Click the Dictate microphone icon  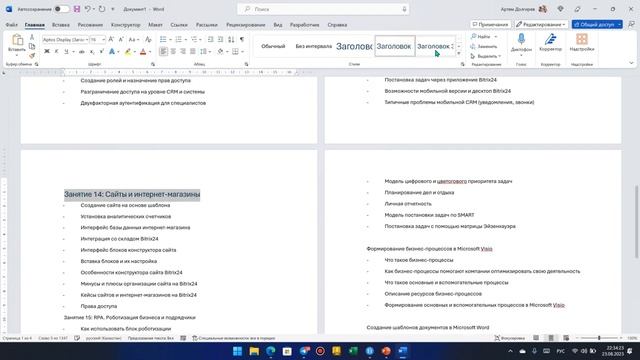pos(521,39)
